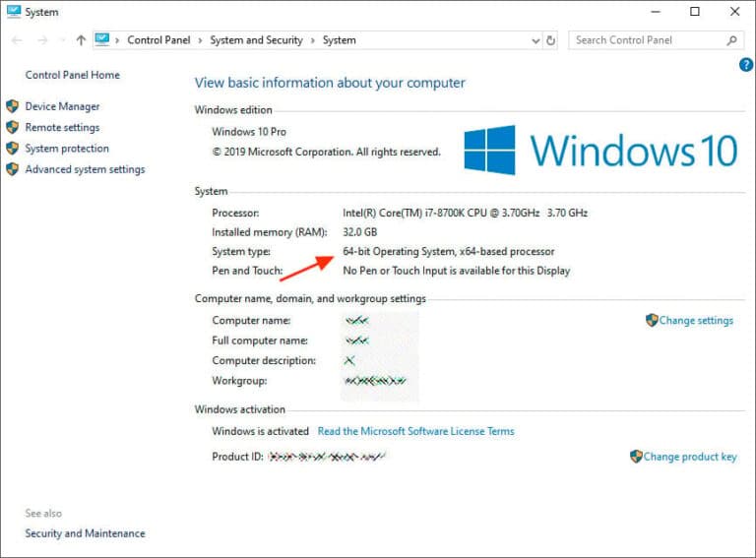
Task: Click the refresh button in address bar
Action: [551, 40]
